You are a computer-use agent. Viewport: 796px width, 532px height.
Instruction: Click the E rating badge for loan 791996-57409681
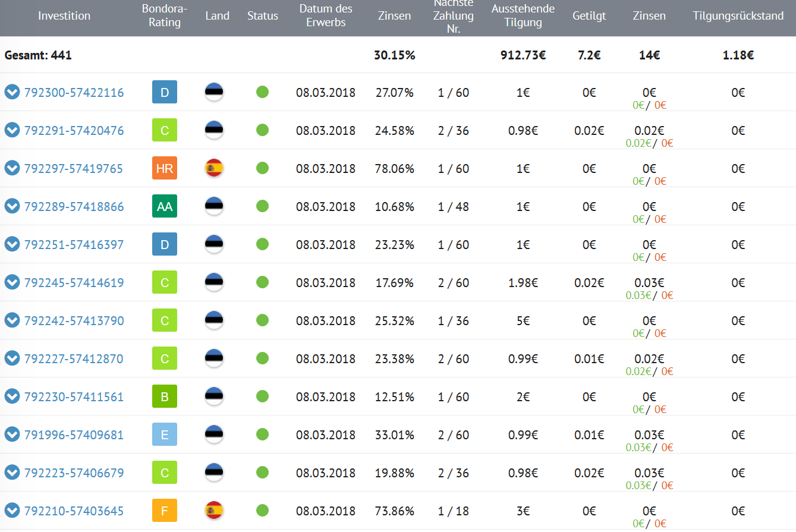[x=165, y=435]
